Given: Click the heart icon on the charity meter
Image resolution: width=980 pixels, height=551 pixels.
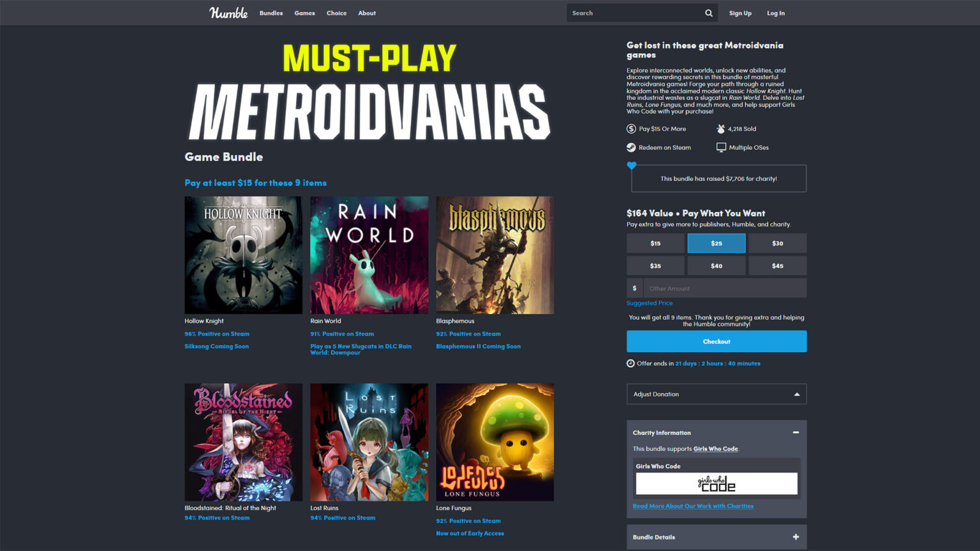Looking at the screenshot, I should [x=632, y=165].
